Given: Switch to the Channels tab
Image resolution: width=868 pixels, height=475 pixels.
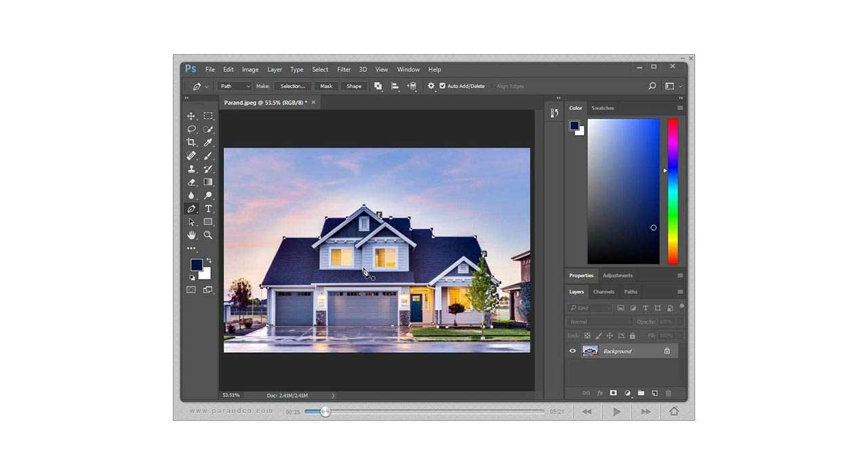Looking at the screenshot, I should click(x=604, y=292).
